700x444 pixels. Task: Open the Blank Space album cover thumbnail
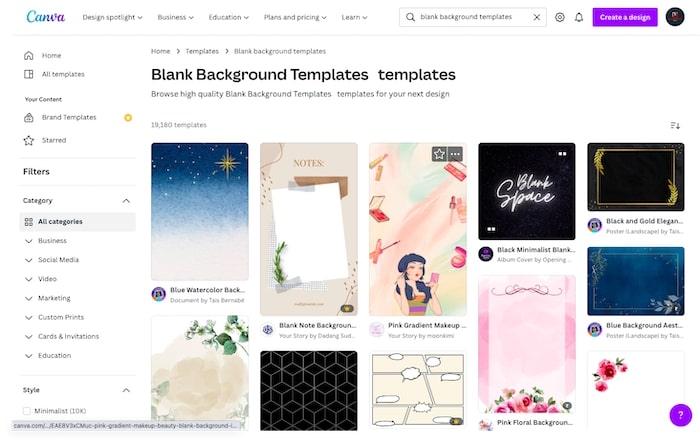pos(527,191)
